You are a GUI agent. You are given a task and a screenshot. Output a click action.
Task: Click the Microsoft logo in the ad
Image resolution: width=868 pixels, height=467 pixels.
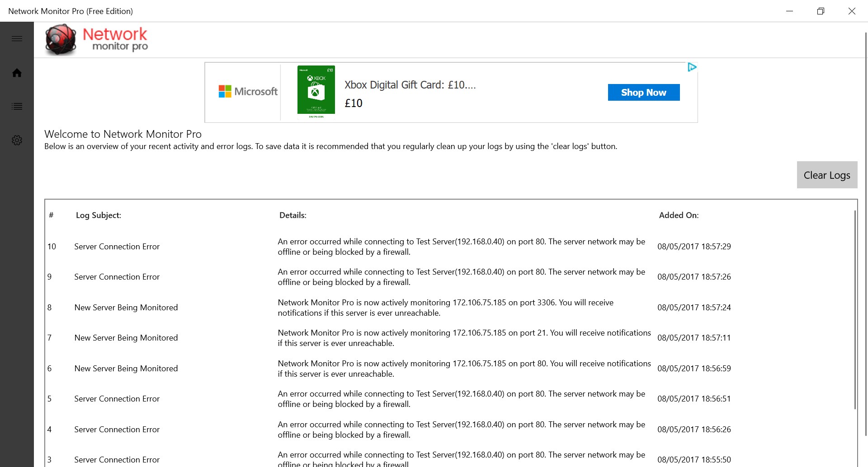click(x=248, y=92)
